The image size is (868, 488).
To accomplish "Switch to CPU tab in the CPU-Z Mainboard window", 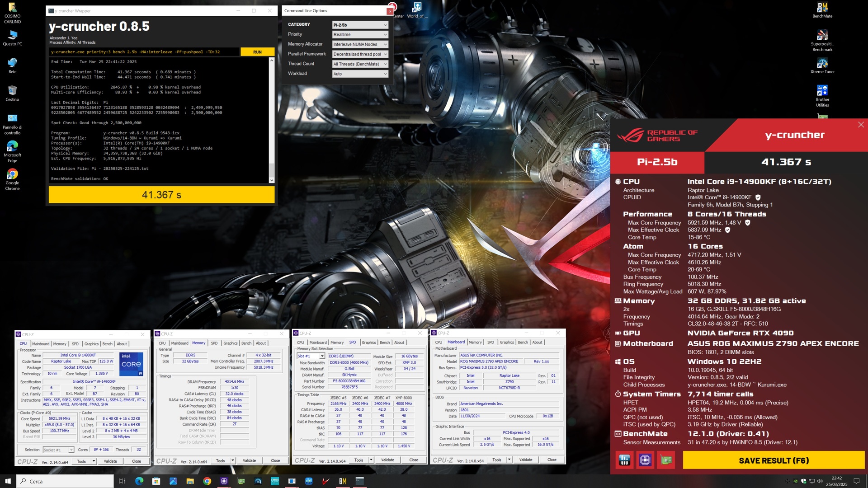I will [439, 343].
